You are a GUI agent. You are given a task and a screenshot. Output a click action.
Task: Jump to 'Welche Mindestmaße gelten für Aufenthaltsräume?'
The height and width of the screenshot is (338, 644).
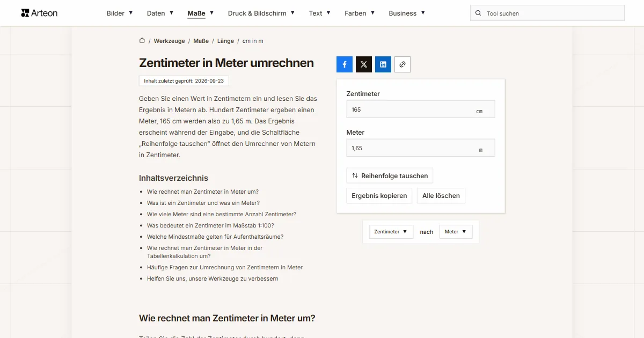click(215, 237)
